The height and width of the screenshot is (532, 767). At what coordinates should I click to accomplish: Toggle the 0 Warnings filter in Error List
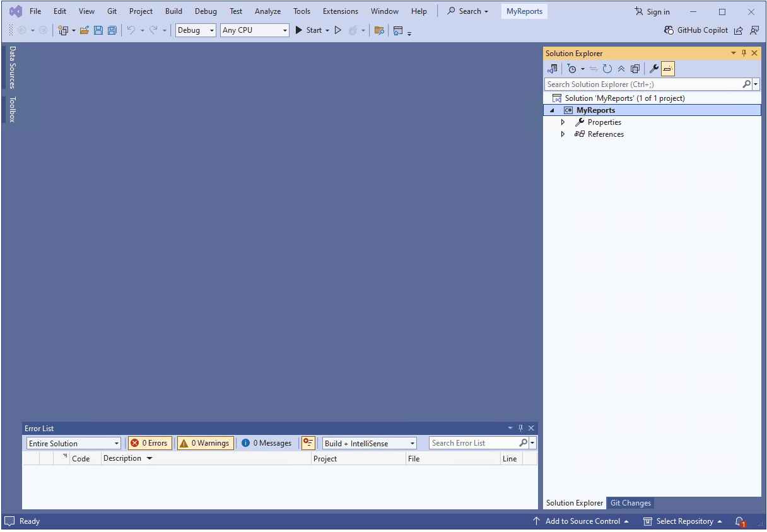205,442
